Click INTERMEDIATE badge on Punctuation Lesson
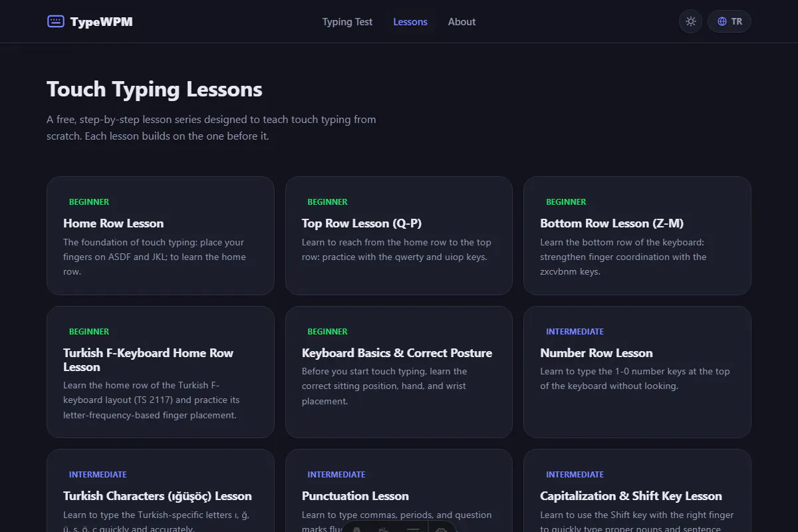Screen dimensions: 798x532 click(x=336, y=474)
